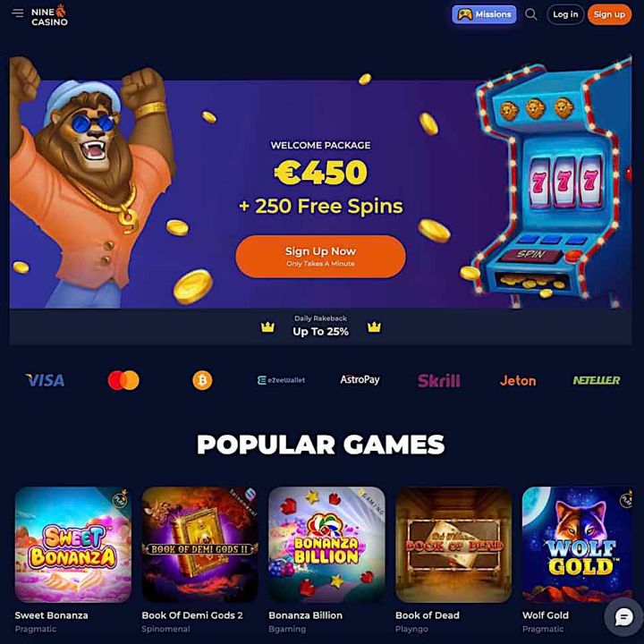Open the hamburger menu icon
The image size is (644, 644).
click(17, 13)
